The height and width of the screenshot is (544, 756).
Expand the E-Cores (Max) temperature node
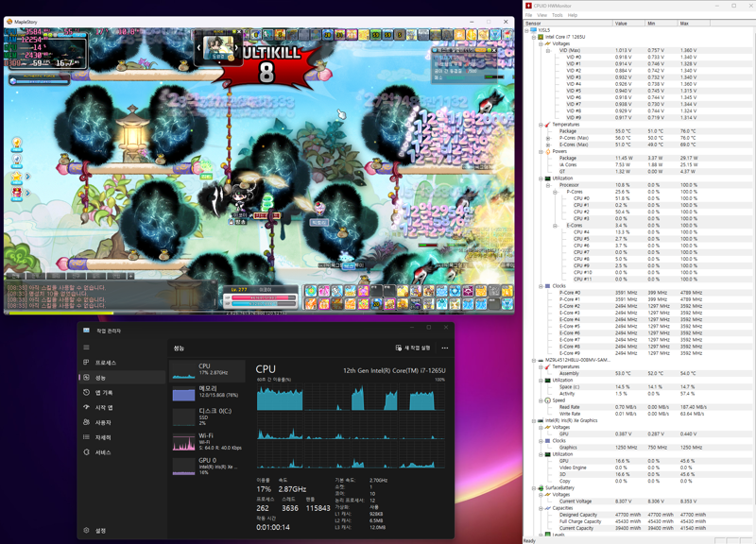[548, 144]
